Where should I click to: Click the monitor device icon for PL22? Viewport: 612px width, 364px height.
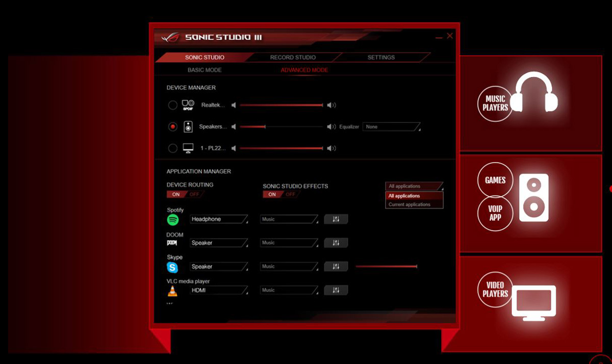click(x=188, y=148)
